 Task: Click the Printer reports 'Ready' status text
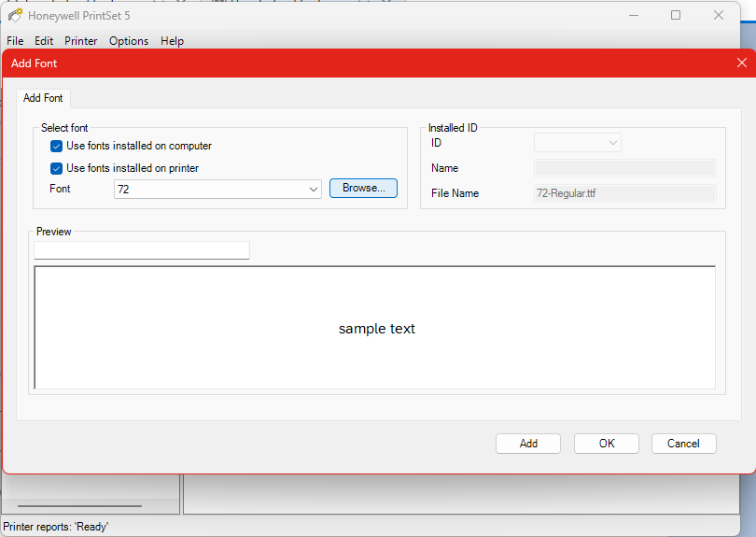click(x=55, y=527)
